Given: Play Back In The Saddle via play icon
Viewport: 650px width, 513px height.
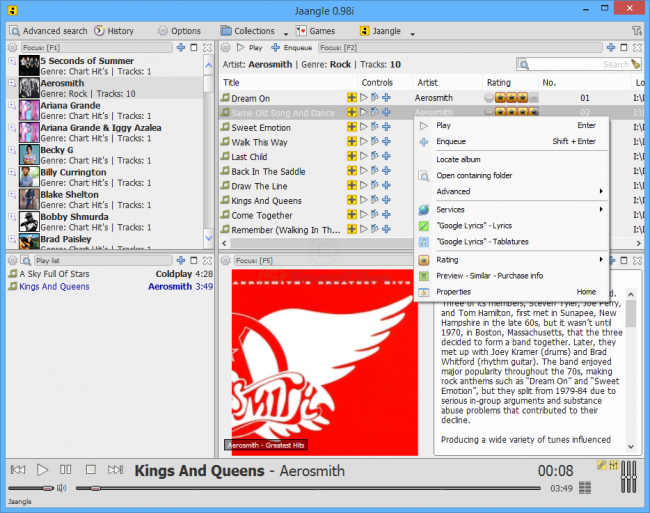Looking at the screenshot, I should click(x=364, y=171).
